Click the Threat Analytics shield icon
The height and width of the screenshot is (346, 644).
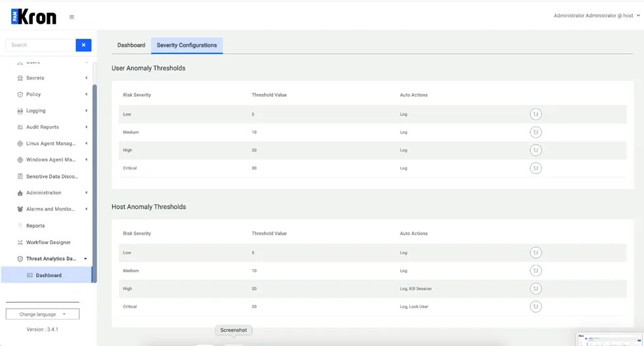pos(20,259)
